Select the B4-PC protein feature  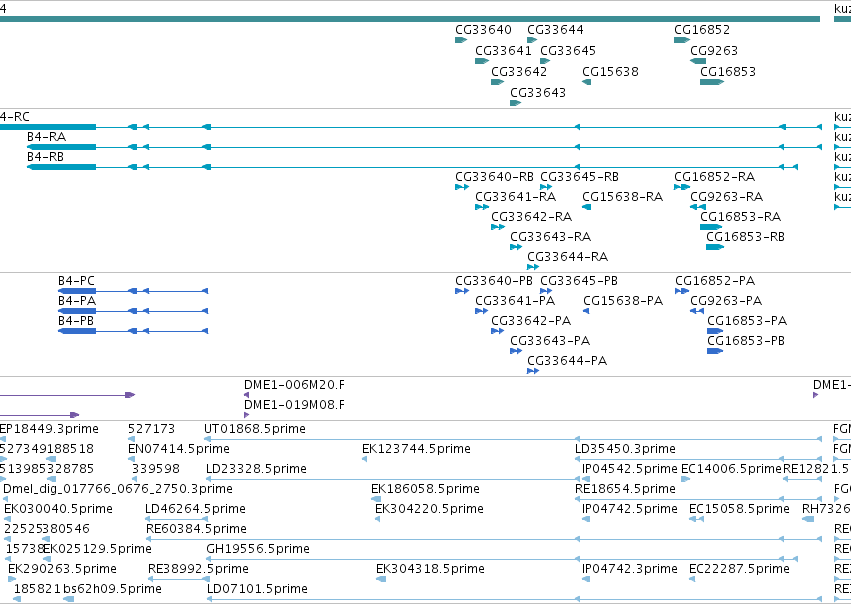tap(133, 291)
